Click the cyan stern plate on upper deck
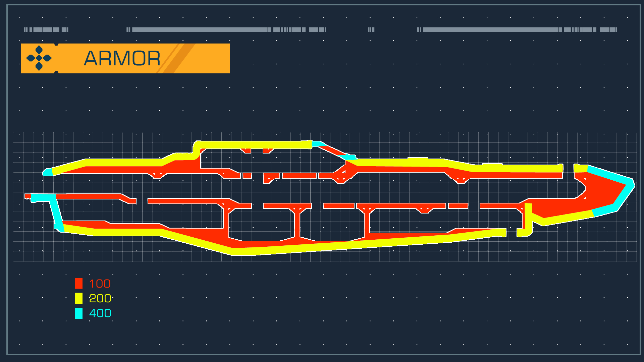The image size is (644, 362). (x=48, y=172)
